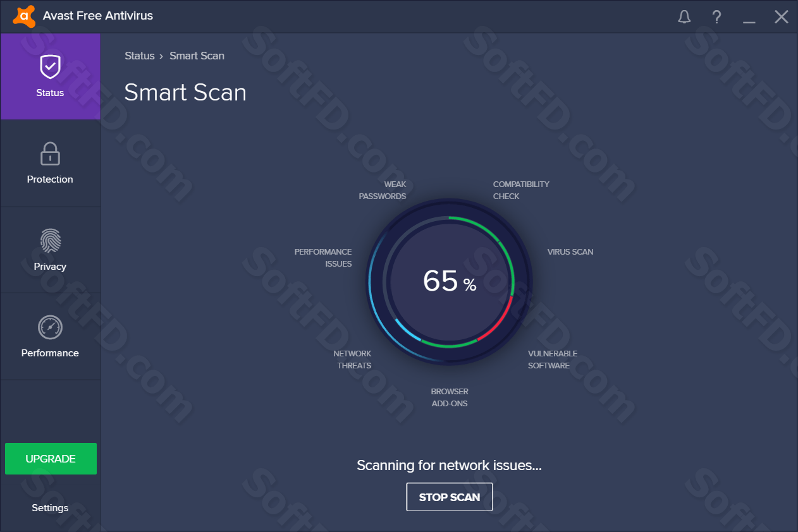Screen dimensions: 798x532
Task: Select the Weak Passwords scan label
Action: coord(383,190)
